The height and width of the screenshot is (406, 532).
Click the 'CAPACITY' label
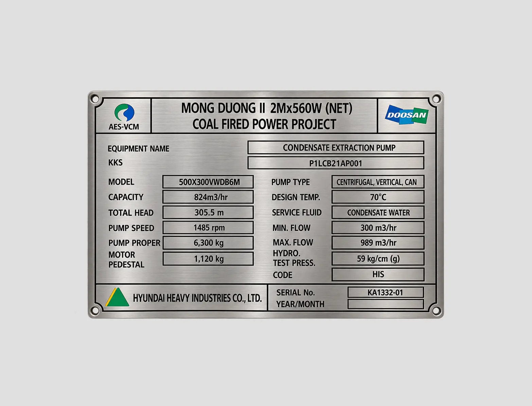point(126,197)
